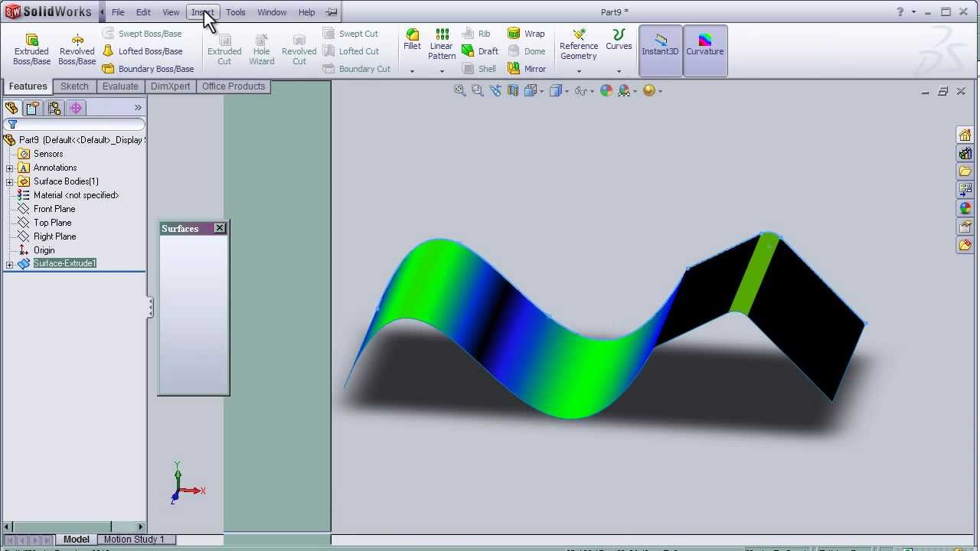Open the ConfigurationManager tab icon
The image size is (980, 551).
click(x=54, y=108)
